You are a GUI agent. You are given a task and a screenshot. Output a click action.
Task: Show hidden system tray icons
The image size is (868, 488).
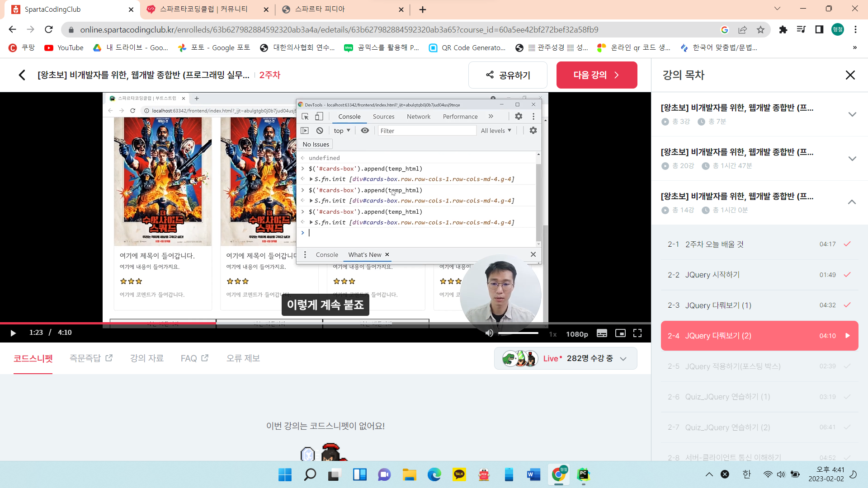pyautogui.click(x=709, y=474)
